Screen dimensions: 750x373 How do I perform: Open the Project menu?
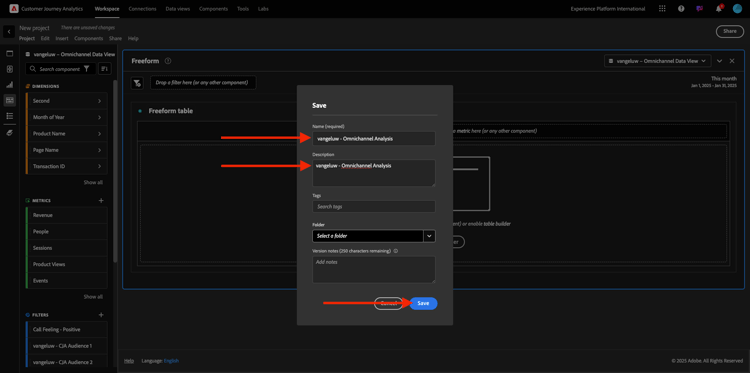pos(27,38)
